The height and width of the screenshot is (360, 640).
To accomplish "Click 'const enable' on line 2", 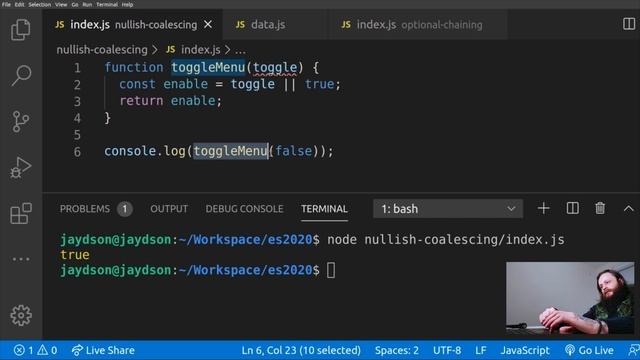I will pyautogui.click(x=163, y=84).
